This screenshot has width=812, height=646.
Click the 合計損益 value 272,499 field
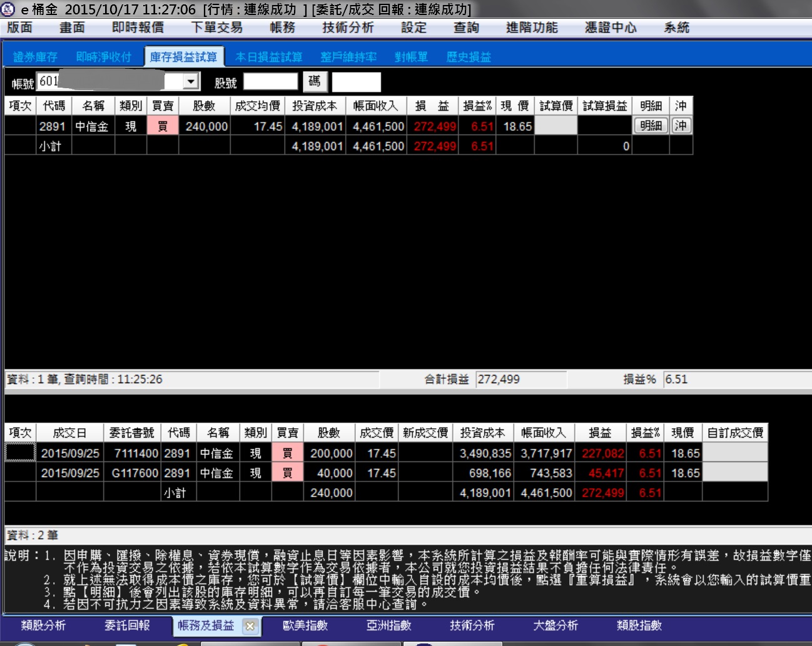coord(521,379)
